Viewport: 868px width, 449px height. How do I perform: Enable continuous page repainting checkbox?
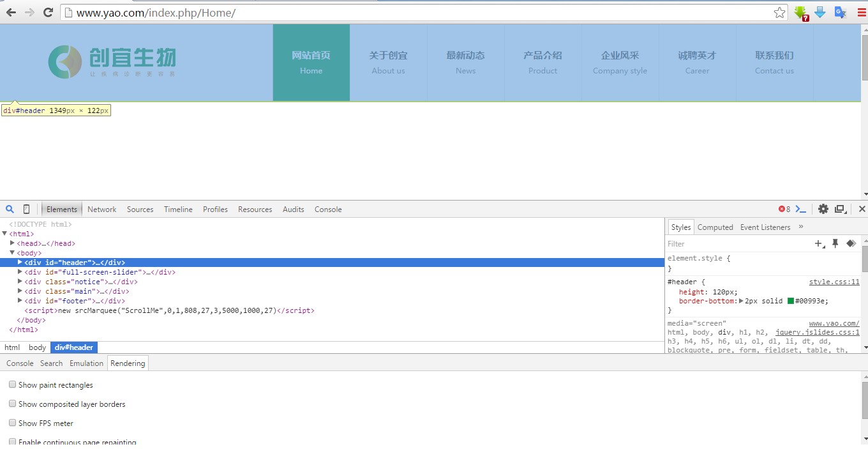point(12,441)
